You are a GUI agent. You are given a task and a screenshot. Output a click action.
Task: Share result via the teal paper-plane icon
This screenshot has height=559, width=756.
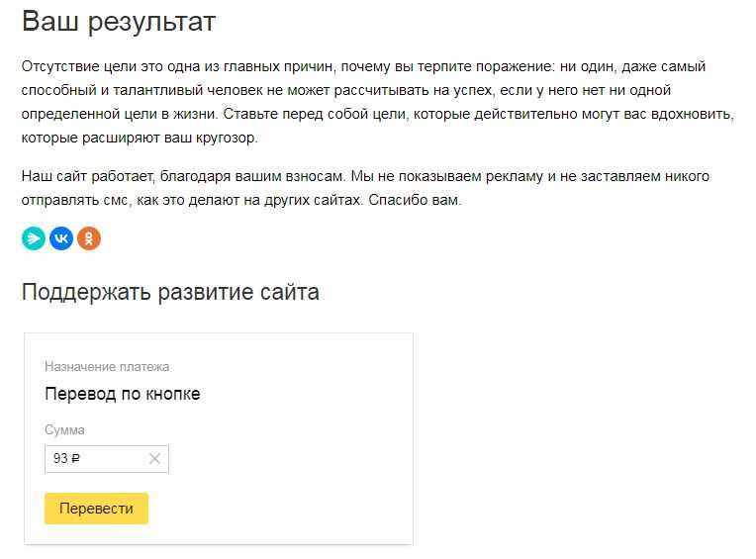click(x=34, y=238)
